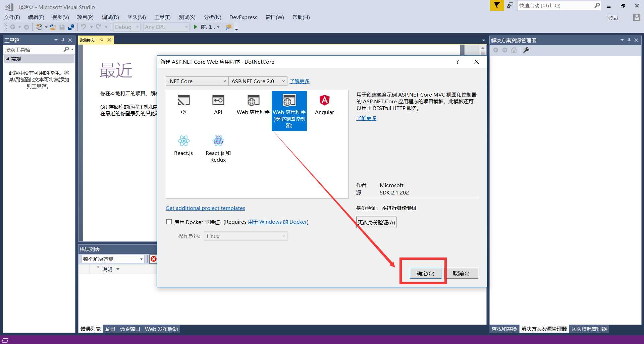Focus the 快速启动 (Ctrl+Q) search box
Viewport: 644px width, 344px height.
(558, 5)
